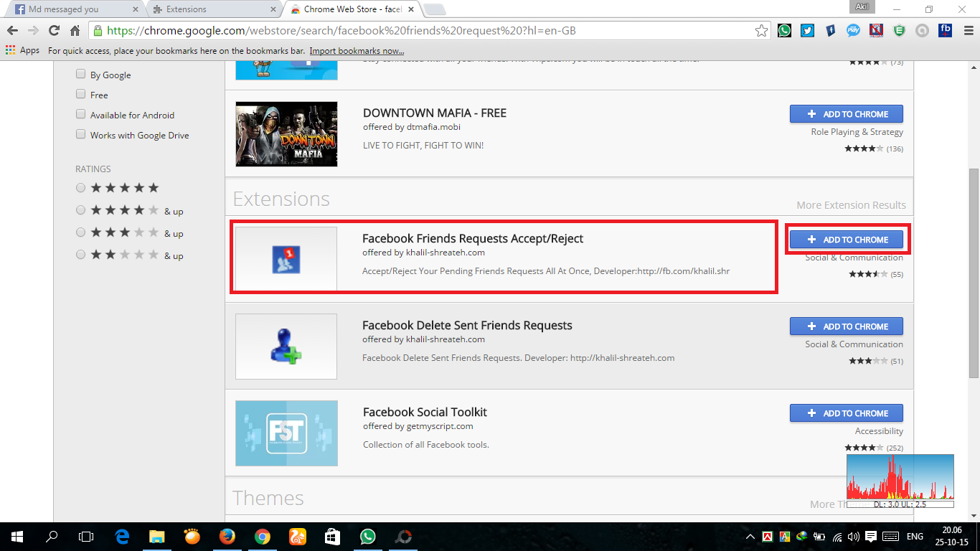
Task: Launch Firefox from the taskbar
Action: [x=227, y=537]
